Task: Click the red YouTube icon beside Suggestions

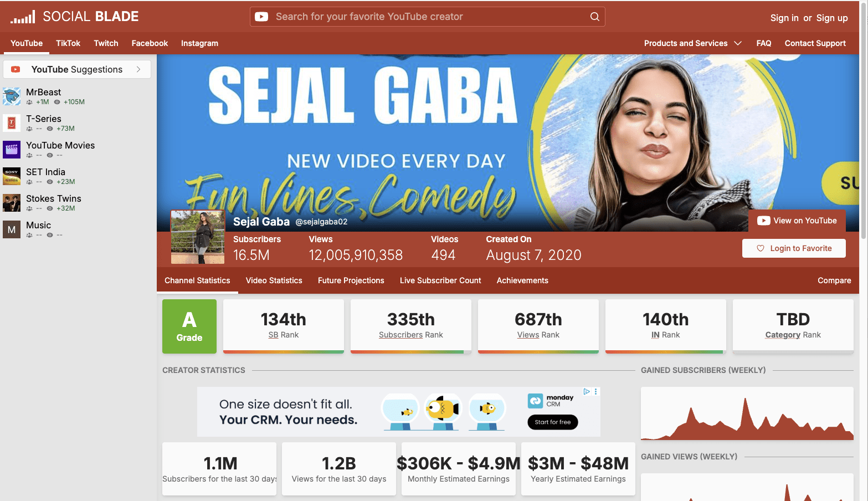Action: point(16,69)
